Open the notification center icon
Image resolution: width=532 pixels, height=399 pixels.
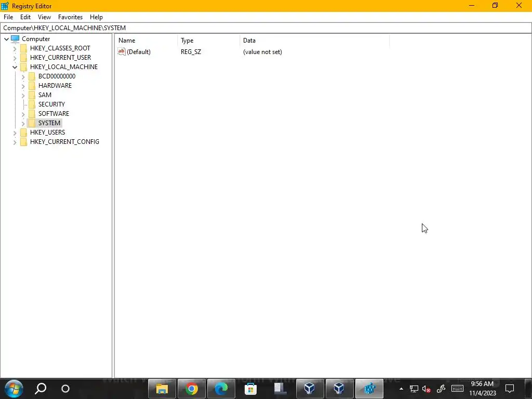(510, 389)
